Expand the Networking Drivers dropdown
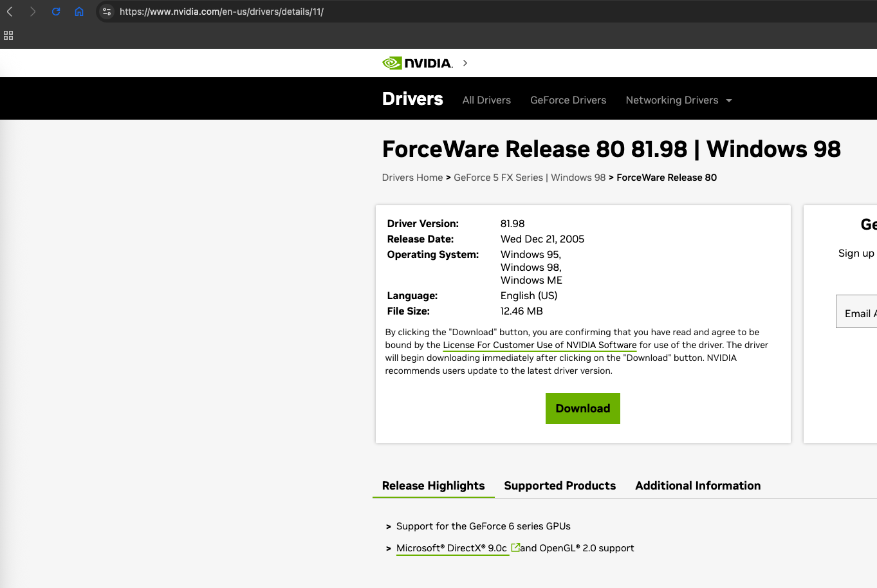The width and height of the screenshot is (877, 588). pyautogui.click(x=679, y=100)
